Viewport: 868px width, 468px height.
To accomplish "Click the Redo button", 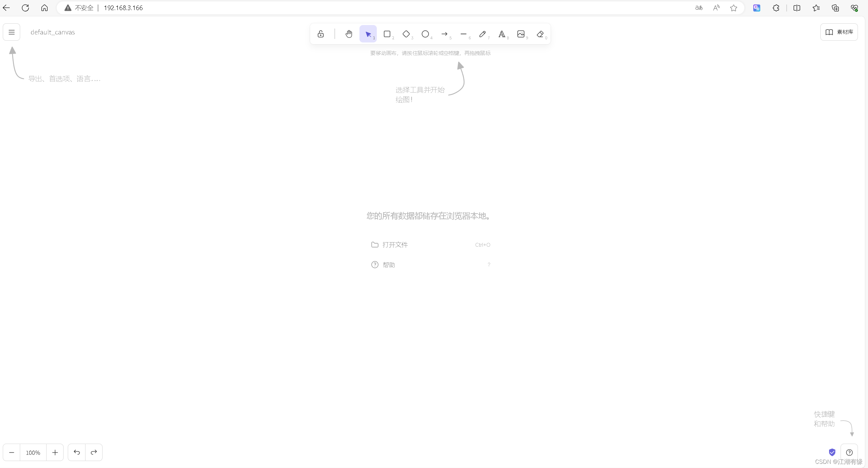I will (x=94, y=452).
